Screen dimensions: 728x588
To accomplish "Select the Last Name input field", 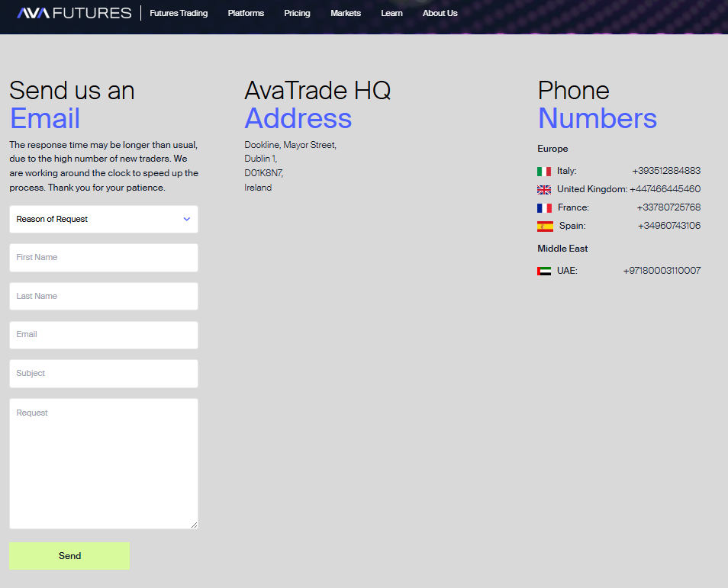I will point(104,296).
